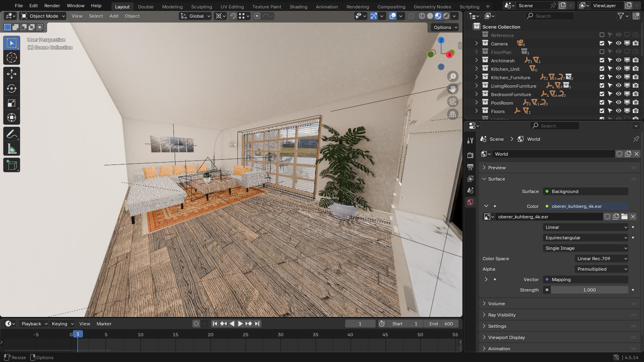Viewport: 644px width, 362px height.
Task: Open the Render menu
Action: 52,6
